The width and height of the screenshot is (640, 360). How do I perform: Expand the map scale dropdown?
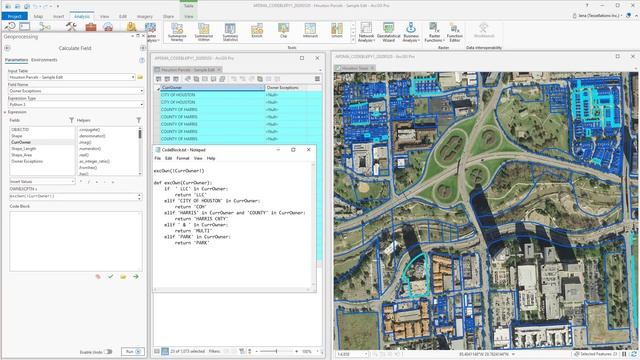pyautogui.click(x=366, y=354)
